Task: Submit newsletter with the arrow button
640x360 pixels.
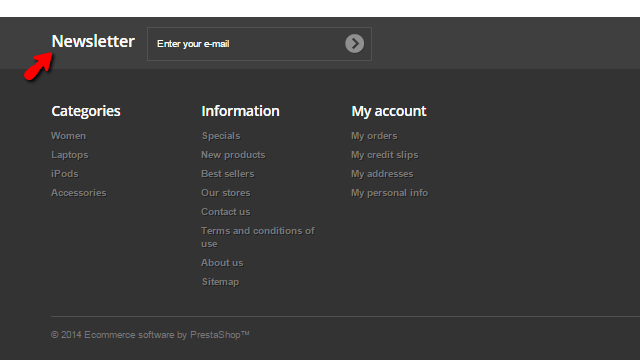Action: [x=354, y=44]
